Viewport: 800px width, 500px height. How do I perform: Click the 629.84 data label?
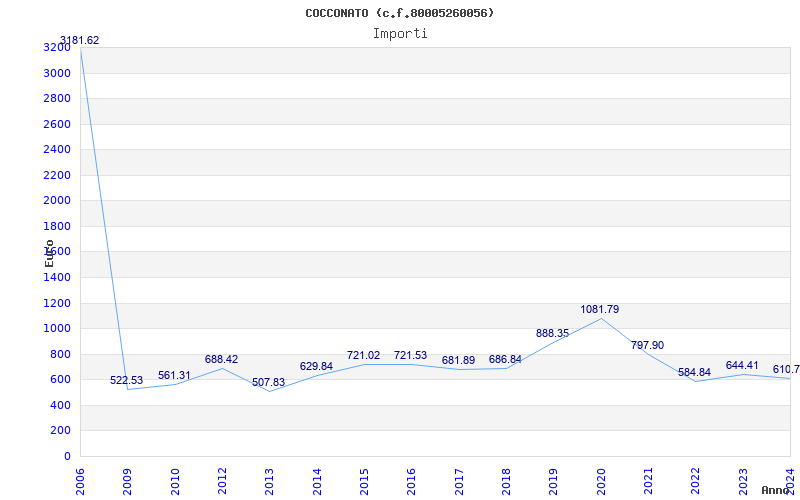click(316, 366)
